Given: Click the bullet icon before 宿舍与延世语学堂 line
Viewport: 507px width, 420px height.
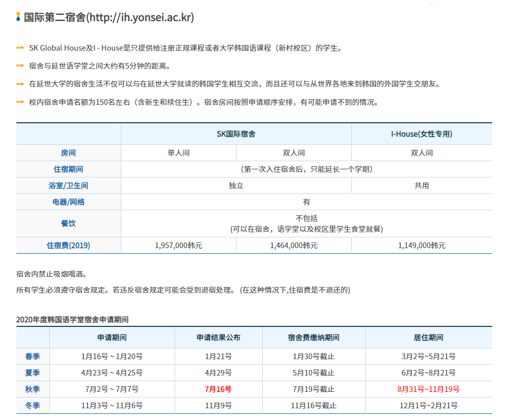Looking at the screenshot, I should coord(20,66).
